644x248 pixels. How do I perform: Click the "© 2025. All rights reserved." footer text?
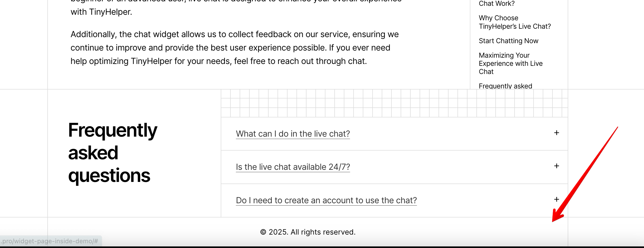[x=308, y=232]
